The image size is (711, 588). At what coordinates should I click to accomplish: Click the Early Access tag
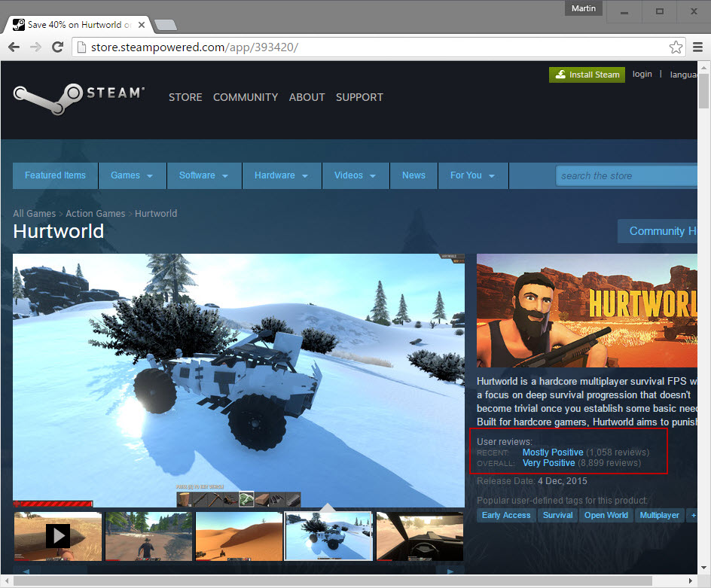(506, 515)
